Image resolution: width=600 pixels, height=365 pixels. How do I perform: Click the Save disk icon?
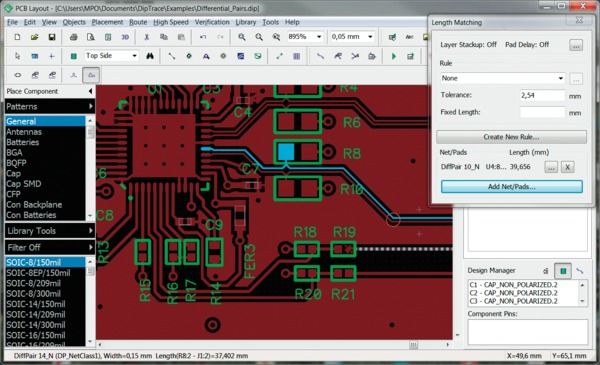click(x=52, y=37)
